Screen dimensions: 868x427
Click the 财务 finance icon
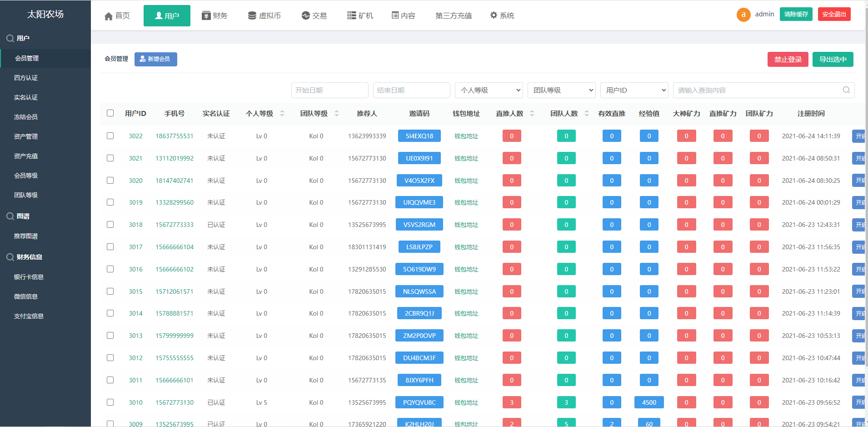206,15
